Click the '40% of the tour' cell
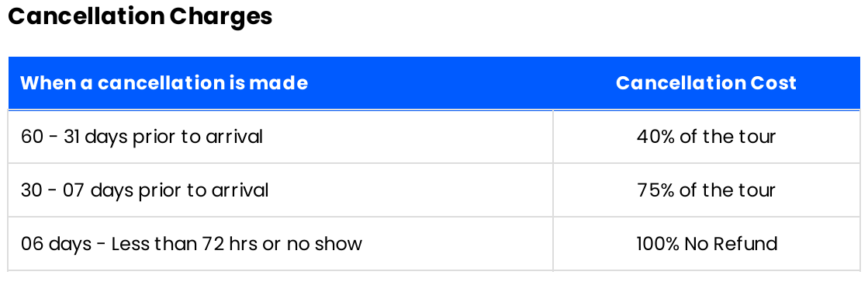Image resolution: width=868 pixels, height=282 pixels. point(707,136)
